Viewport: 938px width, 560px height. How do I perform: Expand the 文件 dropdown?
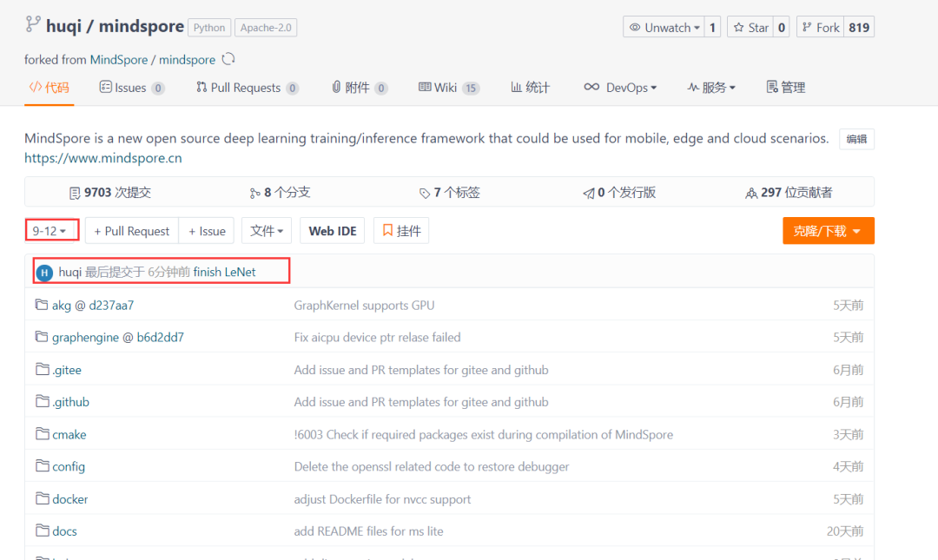point(267,230)
